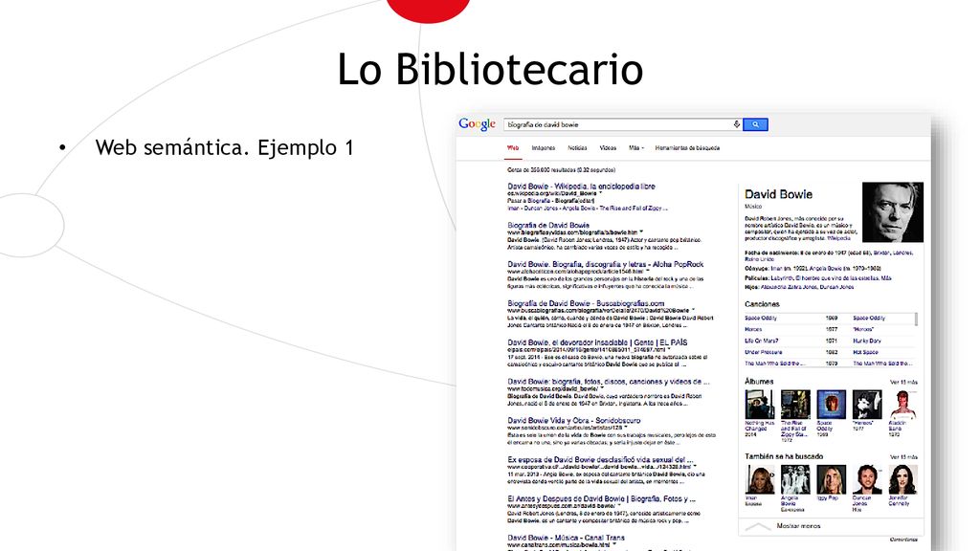Click the 'Hot Space' album link in Canciones
980x551 pixels.
pyautogui.click(x=865, y=352)
